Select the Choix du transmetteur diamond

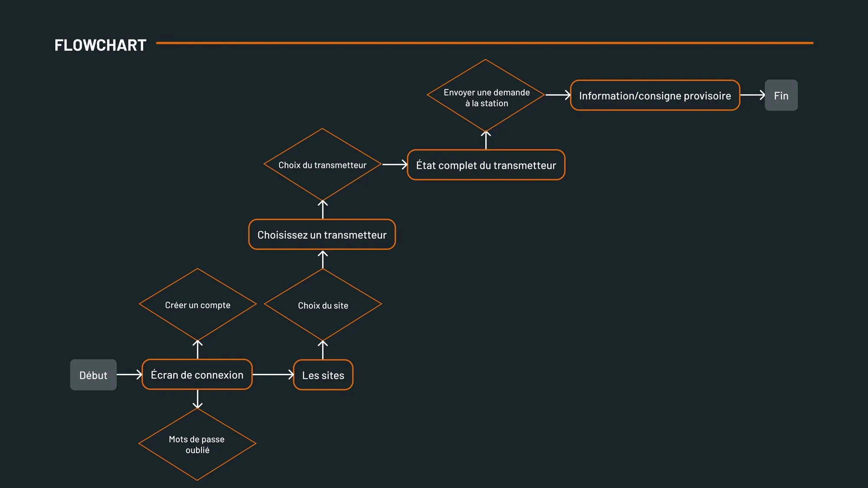tap(322, 164)
